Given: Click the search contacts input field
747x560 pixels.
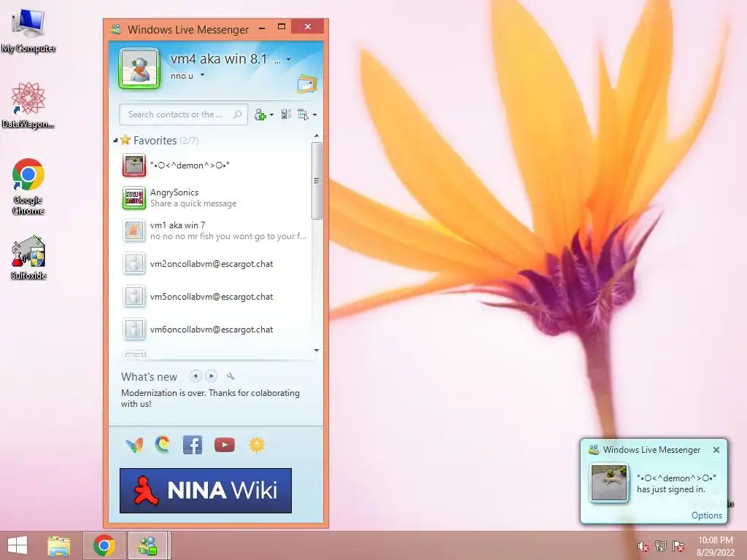Looking at the screenshot, I should click(183, 114).
